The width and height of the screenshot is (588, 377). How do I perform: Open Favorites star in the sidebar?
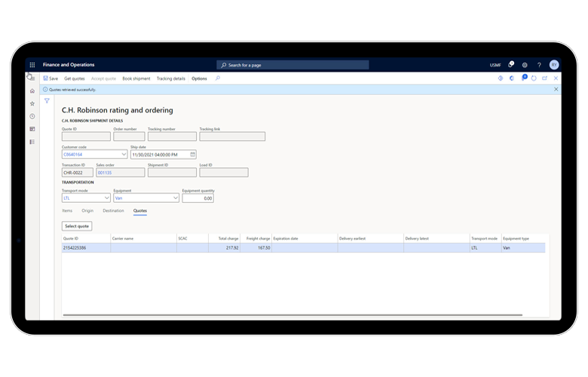[32, 103]
